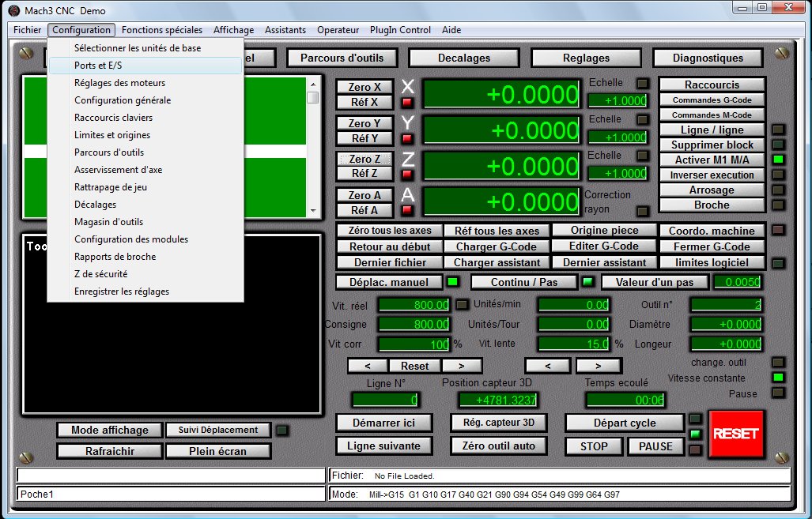Image resolution: width=812 pixels, height=519 pixels.
Task: Click the LED next to Supprimer block
Action: 778,145
